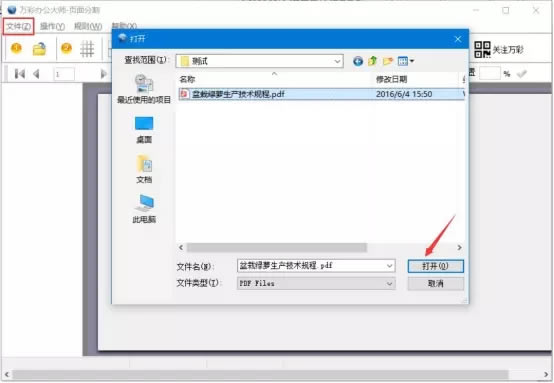Click the 打开 button
The image size is (554, 383).
click(x=435, y=266)
